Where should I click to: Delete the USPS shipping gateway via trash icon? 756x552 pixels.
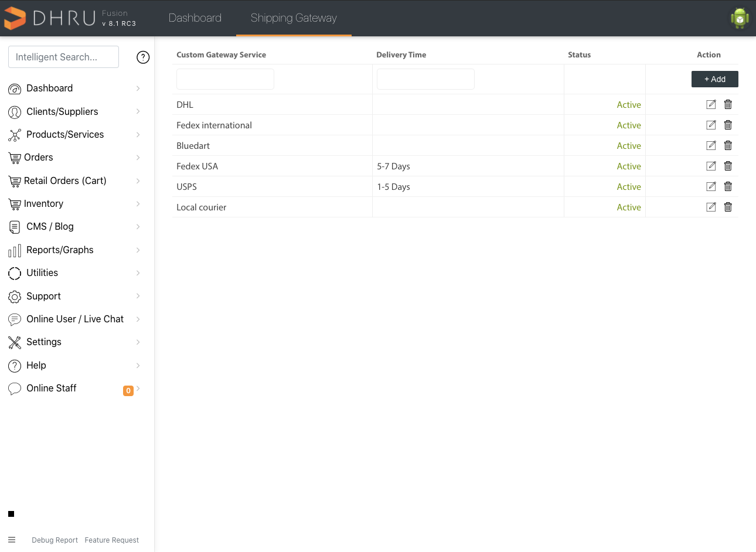728,186
